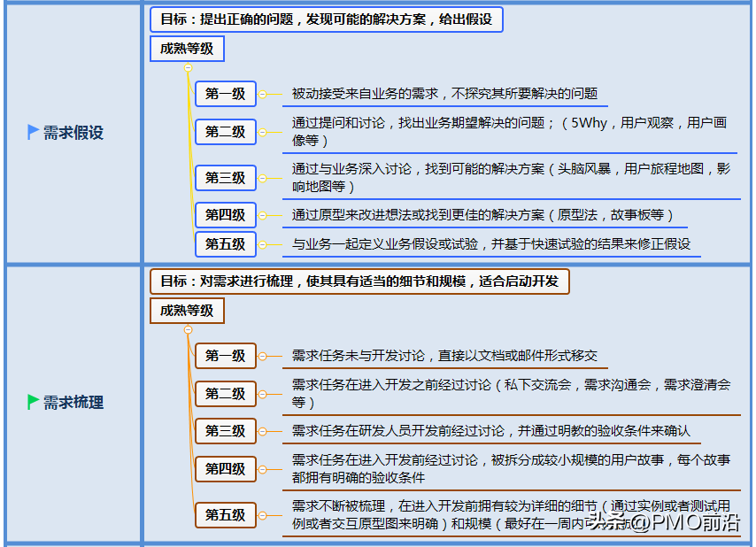Select blue 第五级 node box

(226, 244)
